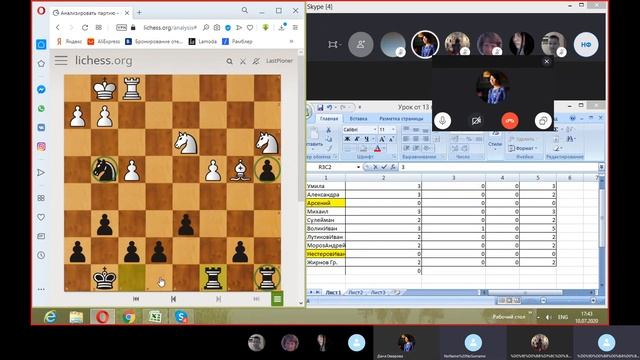End the Skype call with red button
Viewport: 640px width, 360px height.
[509, 121]
